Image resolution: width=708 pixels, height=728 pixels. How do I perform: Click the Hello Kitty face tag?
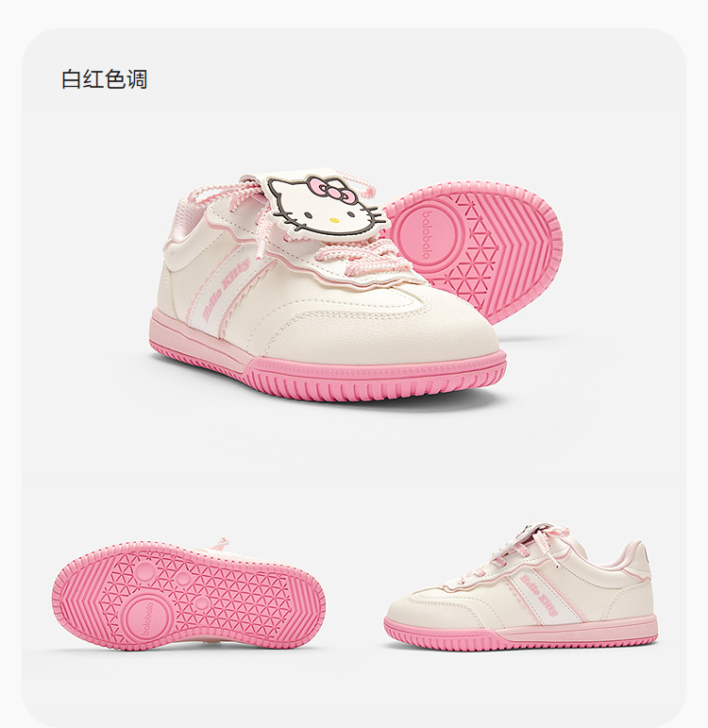(x=325, y=204)
